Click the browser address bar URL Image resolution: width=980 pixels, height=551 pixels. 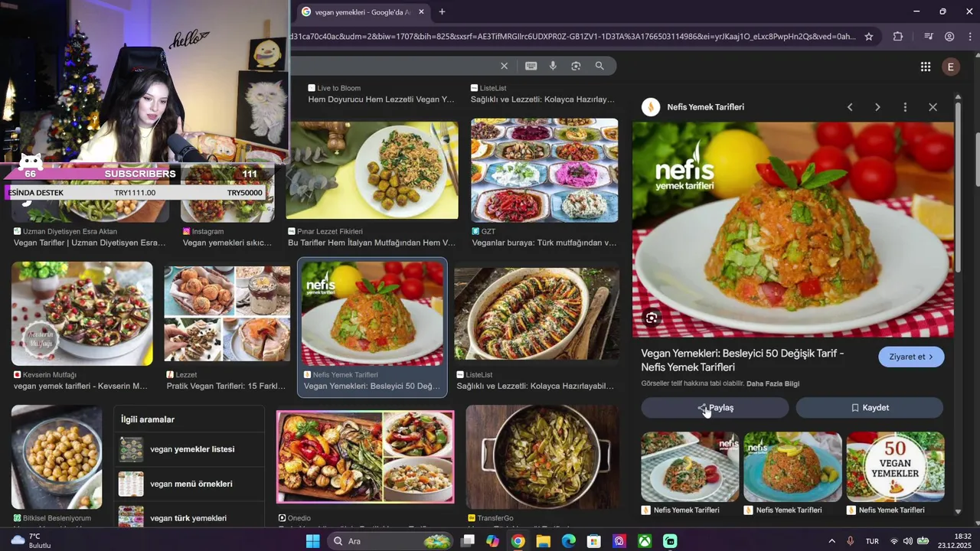573,36
